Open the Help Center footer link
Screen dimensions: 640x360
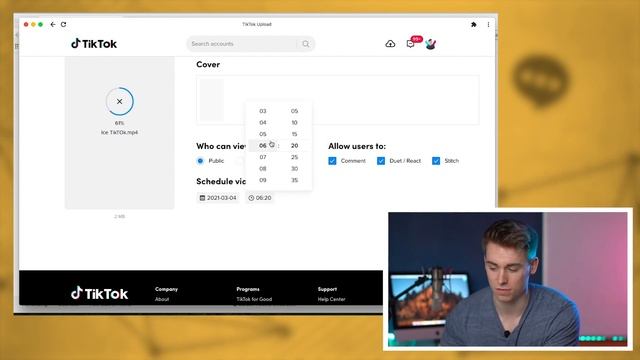(x=331, y=299)
